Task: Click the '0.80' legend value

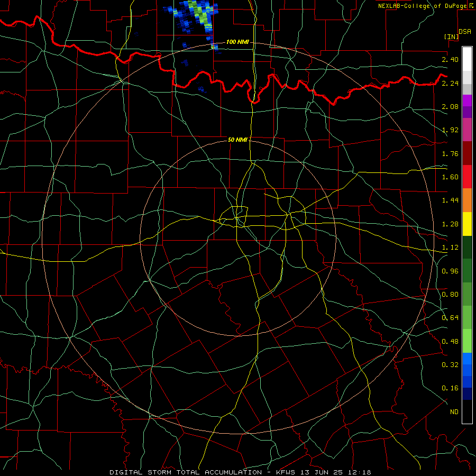Action: click(450, 295)
